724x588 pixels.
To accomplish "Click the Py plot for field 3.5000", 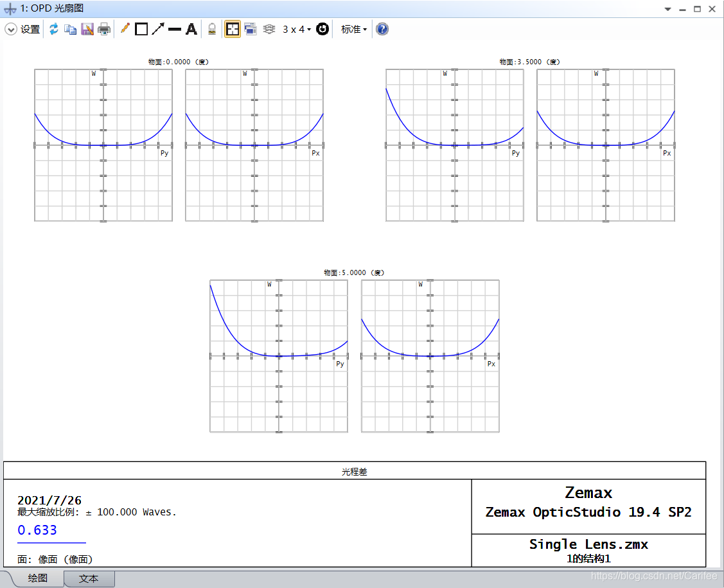I will (455, 145).
